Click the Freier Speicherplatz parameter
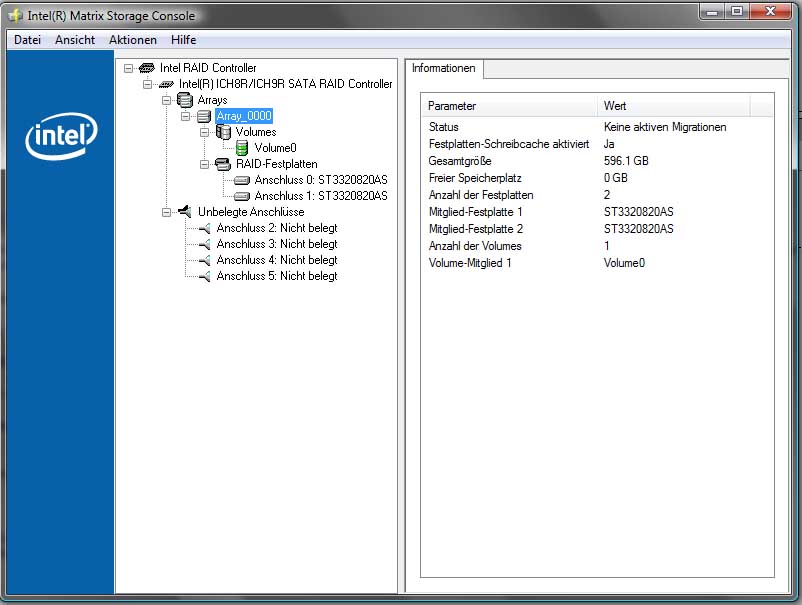Viewport: 802px width, 605px height. [475, 178]
